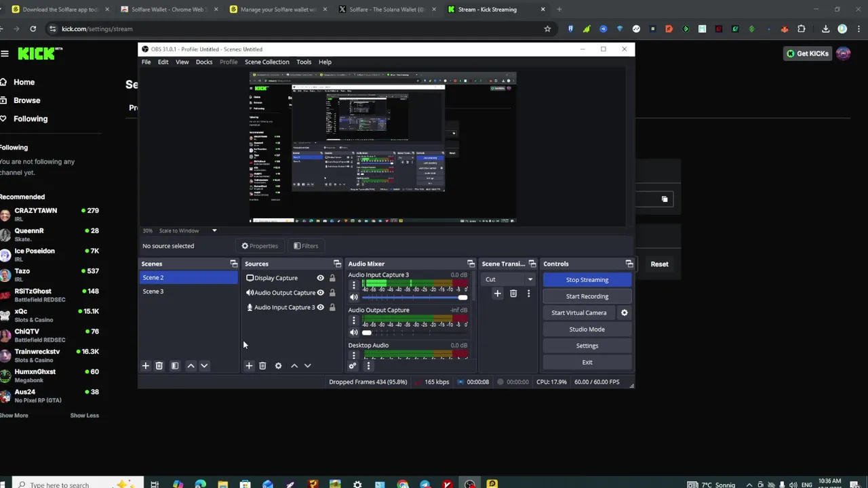This screenshot has height=488, width=868.
Task: Click the OBS preview canvas
Action: click(x=383, y=148)
